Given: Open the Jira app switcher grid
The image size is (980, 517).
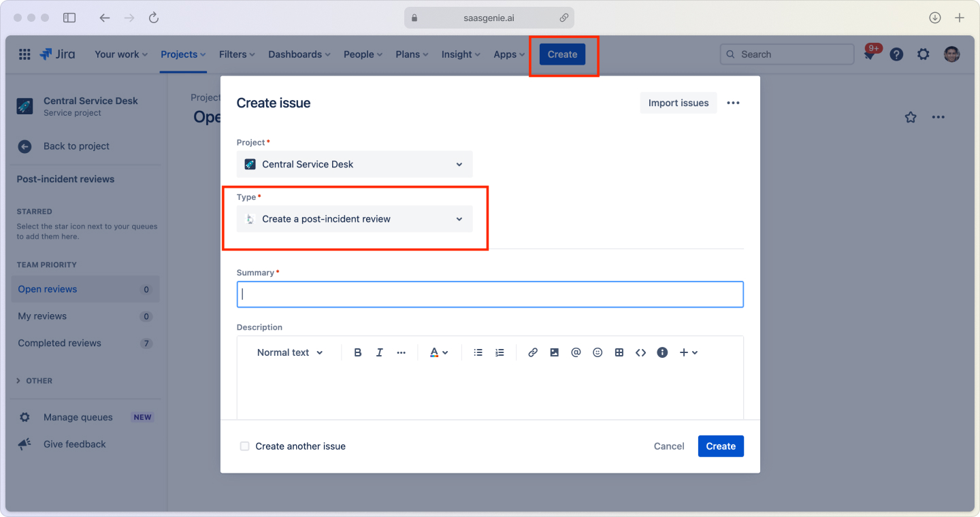Looking at the screenshot, I should 24,54.
